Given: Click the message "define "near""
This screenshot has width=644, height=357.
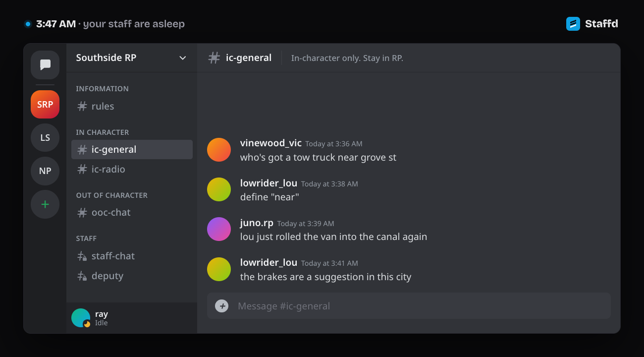Looking at the screenshot, I should pyautogui.click(x=269, y=197).
